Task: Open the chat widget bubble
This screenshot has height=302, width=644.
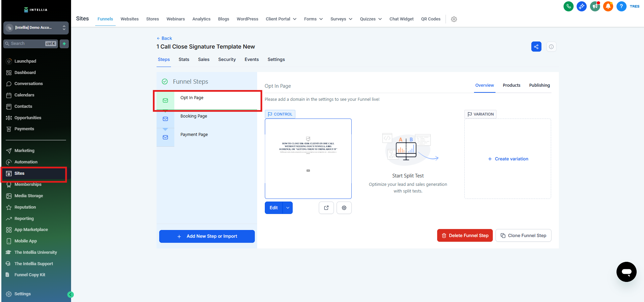Action: click(x=626, y=272)
